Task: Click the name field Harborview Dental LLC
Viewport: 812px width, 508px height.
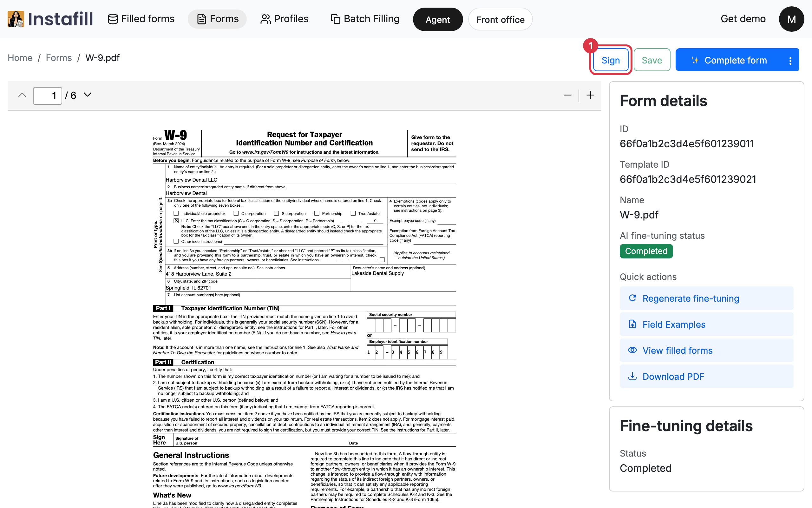Action: pyautogui.click(x=311, y=180)
